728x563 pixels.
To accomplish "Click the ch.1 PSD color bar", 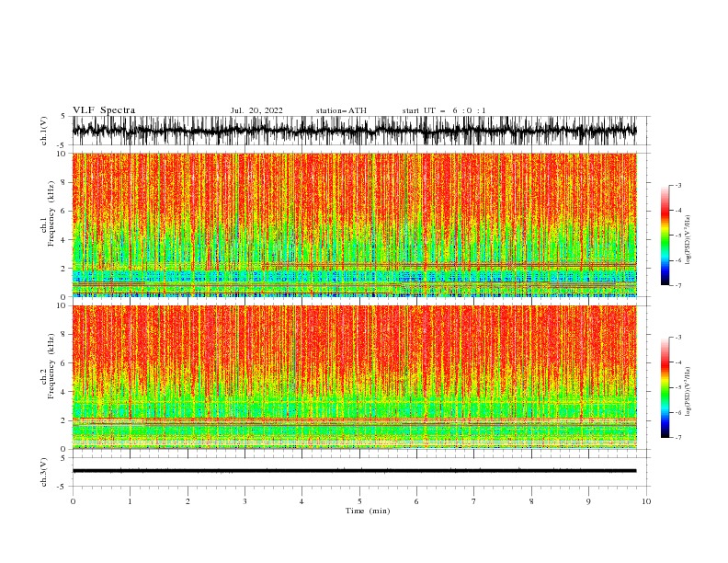I will coord(665,236).
